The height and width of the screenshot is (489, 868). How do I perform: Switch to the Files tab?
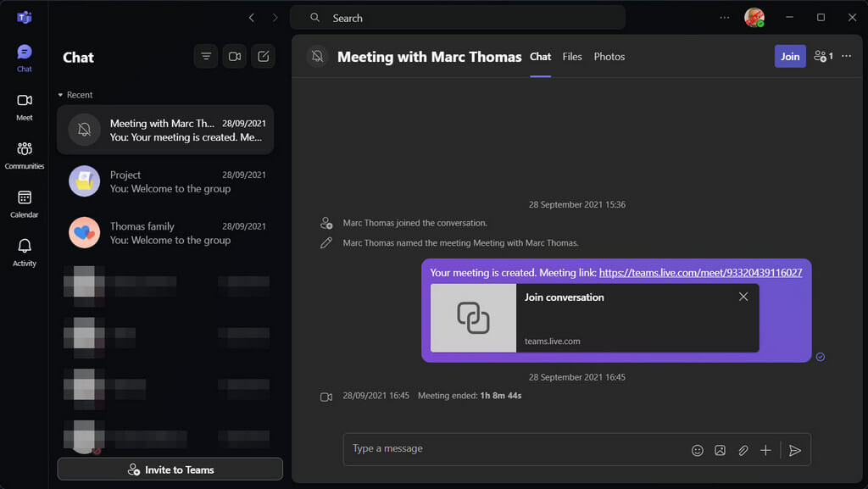[572, 57]
